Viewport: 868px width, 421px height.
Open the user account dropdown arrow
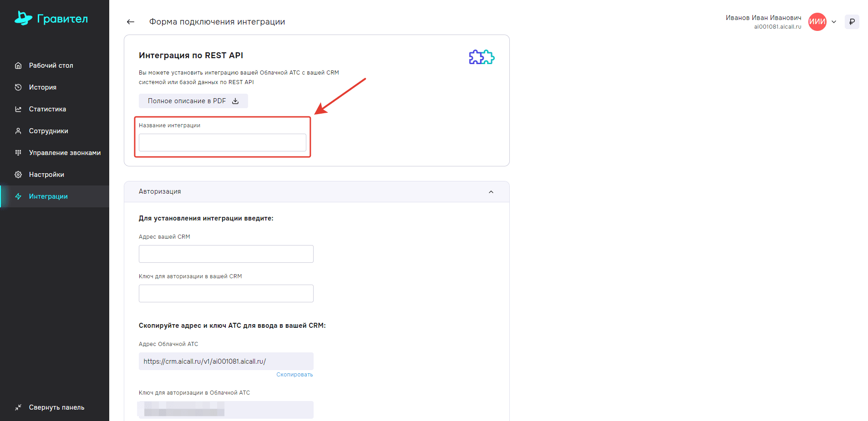pos(834,22)
